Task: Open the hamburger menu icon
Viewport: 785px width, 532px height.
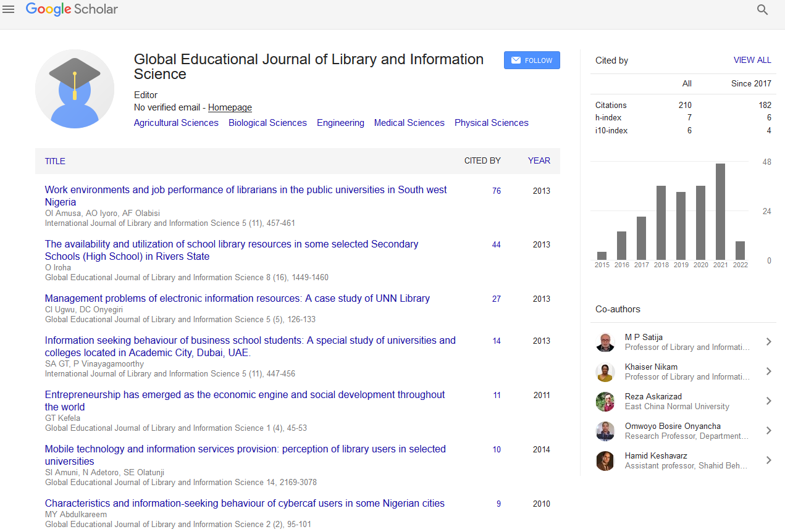Action: tap(9, 9)
